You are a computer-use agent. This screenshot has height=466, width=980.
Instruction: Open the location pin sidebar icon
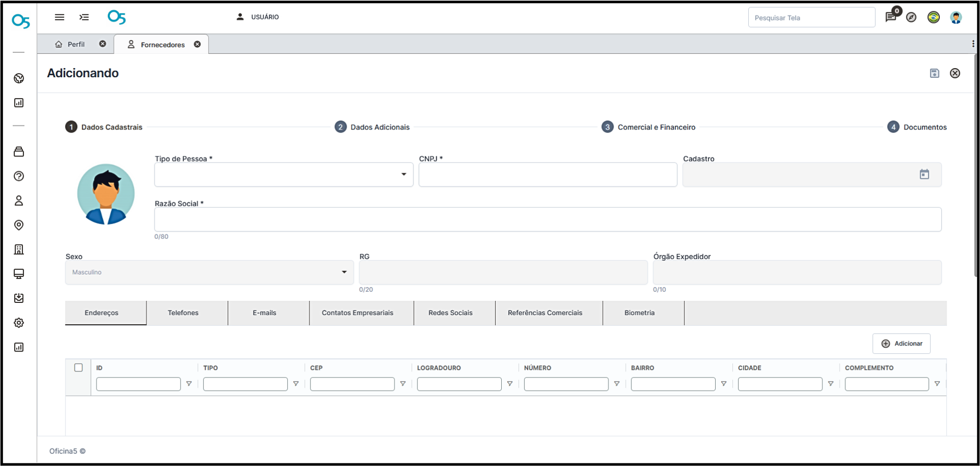[19, 225]
